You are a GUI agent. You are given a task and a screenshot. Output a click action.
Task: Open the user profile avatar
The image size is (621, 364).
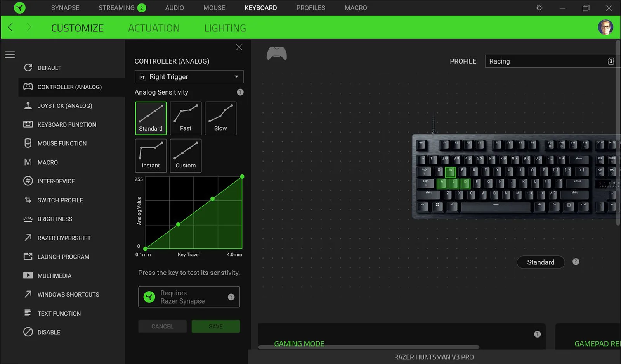tap(605, 27)
